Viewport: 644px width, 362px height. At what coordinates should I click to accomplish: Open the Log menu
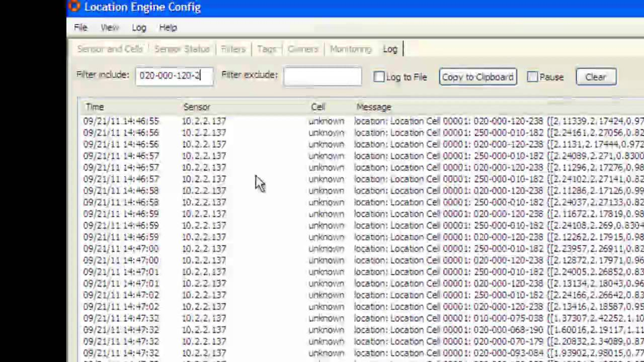(x=139, y=28)
